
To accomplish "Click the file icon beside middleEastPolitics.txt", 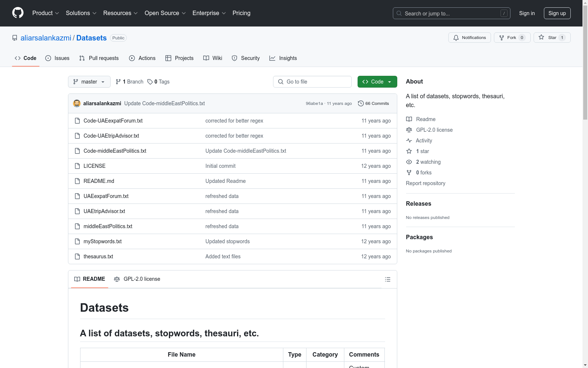I will coord(77,226).
